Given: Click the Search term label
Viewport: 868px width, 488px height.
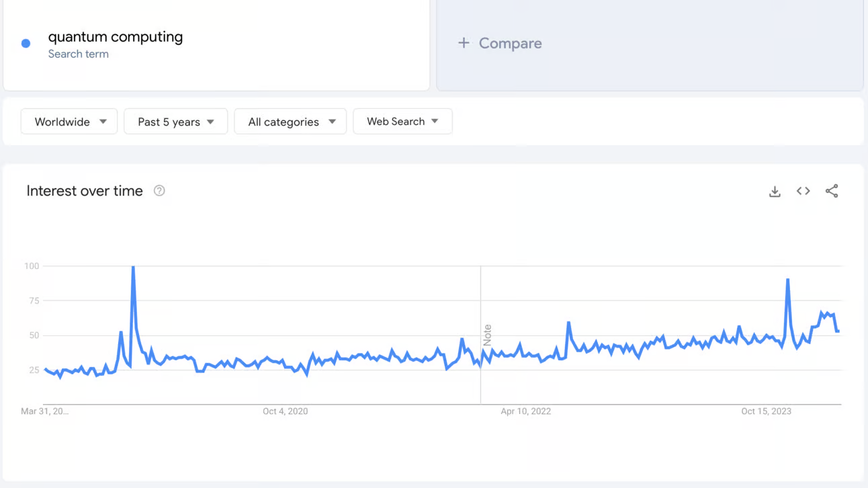Looking at the screenshot, I should point(79,54).
